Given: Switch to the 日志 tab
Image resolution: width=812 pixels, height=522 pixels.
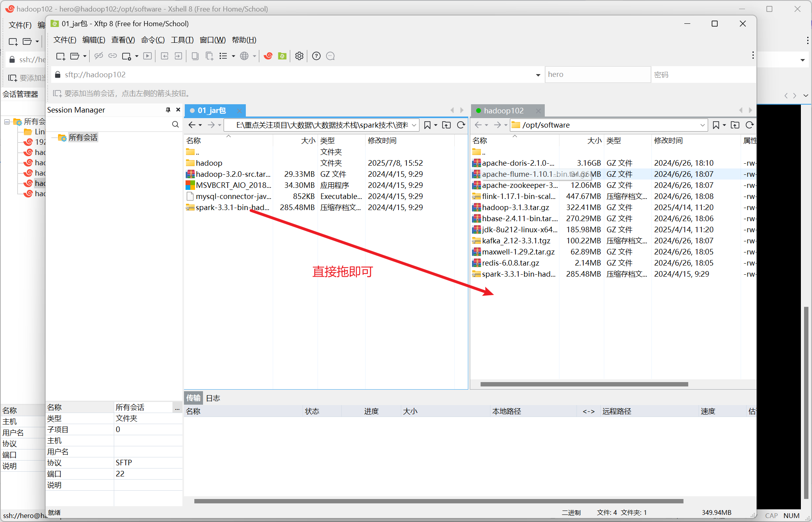Looking at the screenshot, I should [213, 398].
